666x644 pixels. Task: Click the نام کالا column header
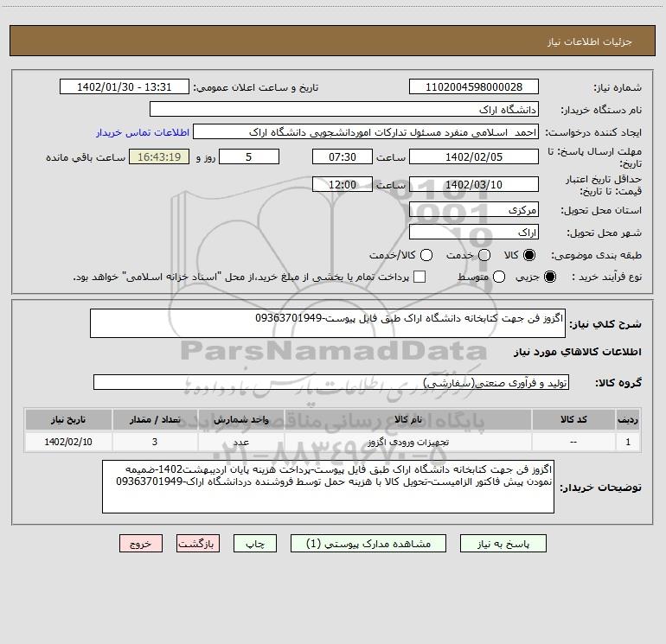407,419
